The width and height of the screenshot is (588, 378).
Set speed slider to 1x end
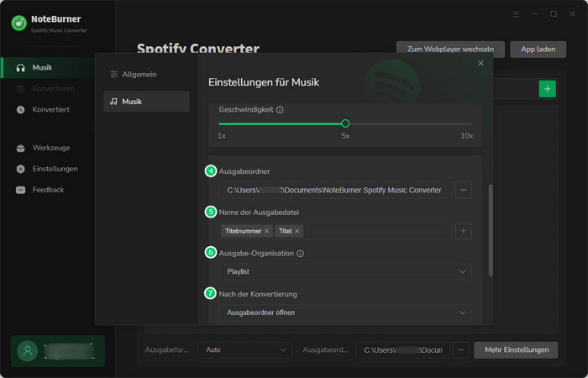(220, 123)
